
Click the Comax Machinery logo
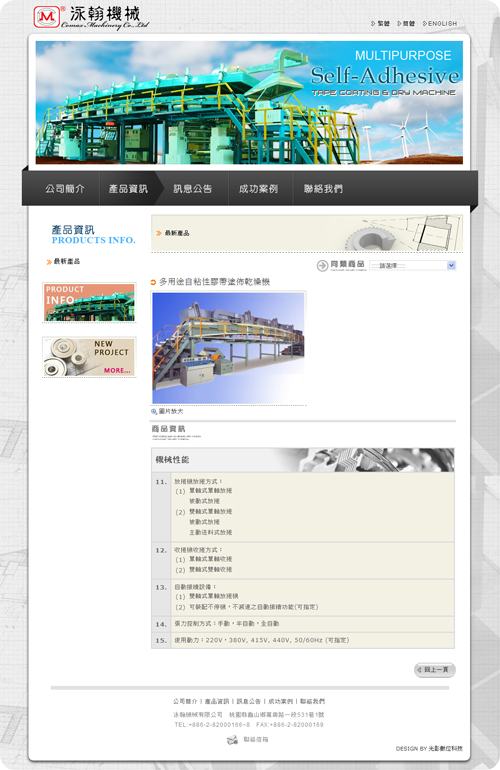[x=91, y=18]
